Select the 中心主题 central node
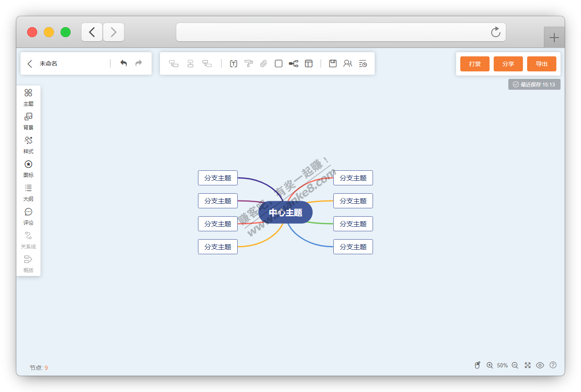This screenshot has width=581, height=392. point(286,212)
